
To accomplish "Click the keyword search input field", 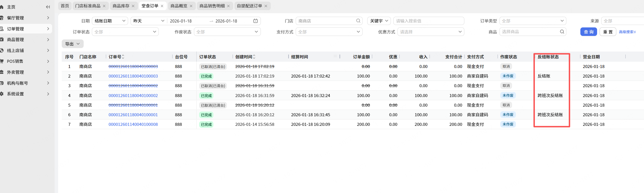I will 429,21.
